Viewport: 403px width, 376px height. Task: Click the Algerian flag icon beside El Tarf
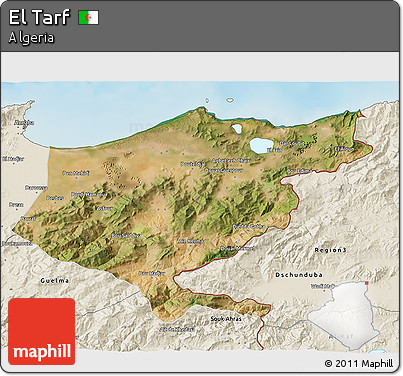(88, 17)
